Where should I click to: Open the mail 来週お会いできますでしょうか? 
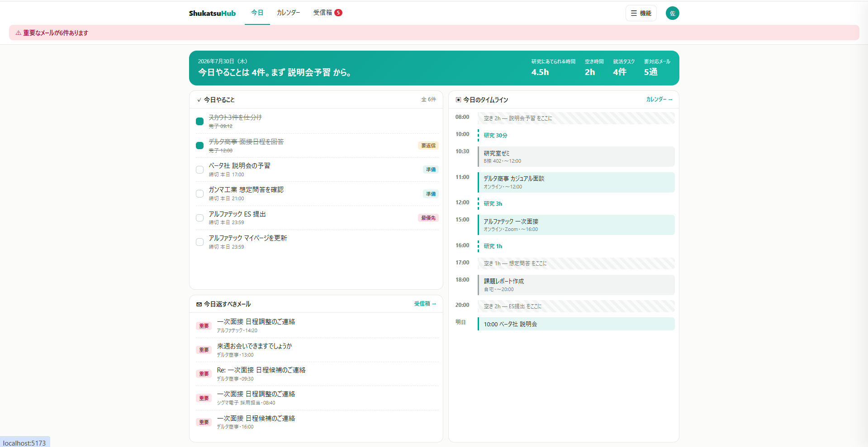click(317, 350)
